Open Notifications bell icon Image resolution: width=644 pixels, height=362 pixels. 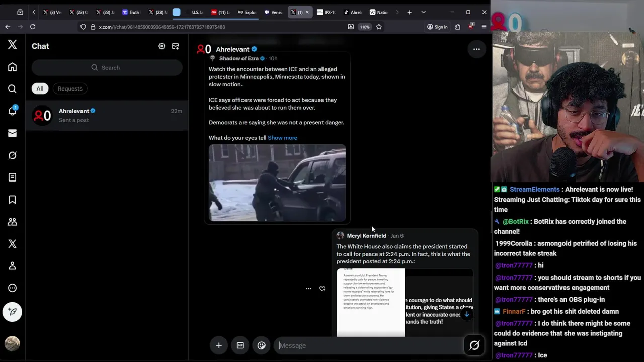[x=12, y=111]
